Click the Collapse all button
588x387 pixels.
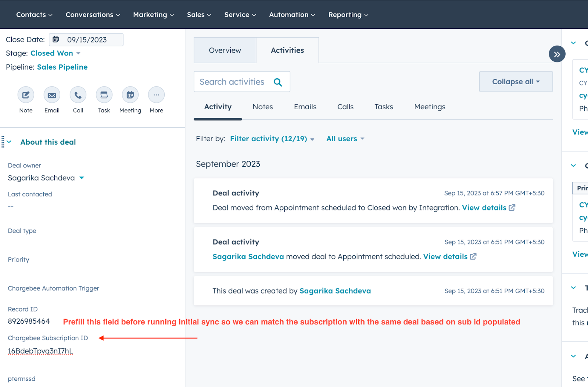click(x=516, y=82)
